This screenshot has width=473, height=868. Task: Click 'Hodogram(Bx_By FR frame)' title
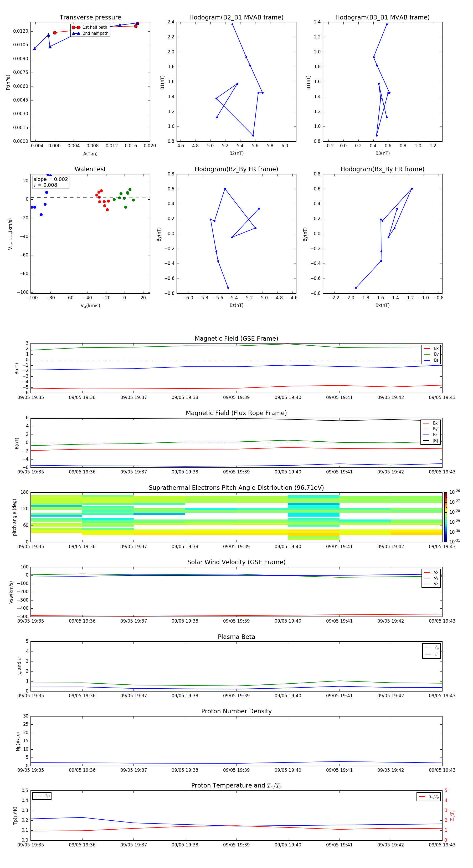pos(382,169)
